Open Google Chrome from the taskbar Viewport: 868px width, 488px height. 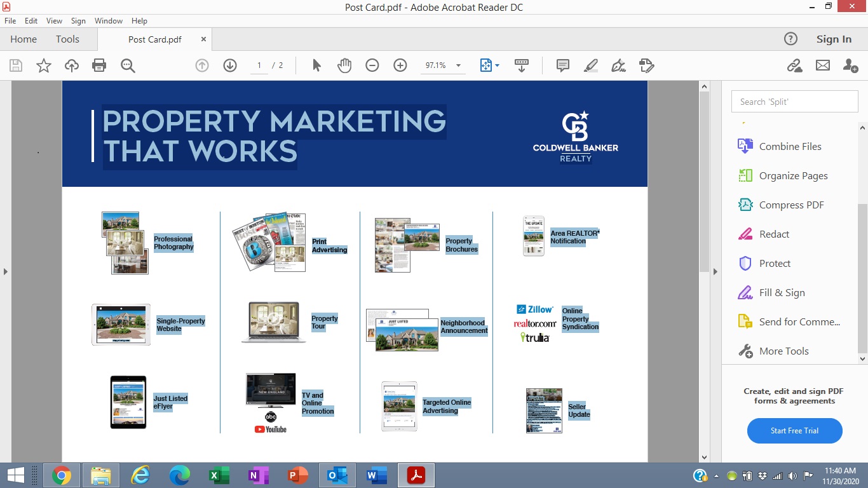pyautogui.click(x=62, y=475)
